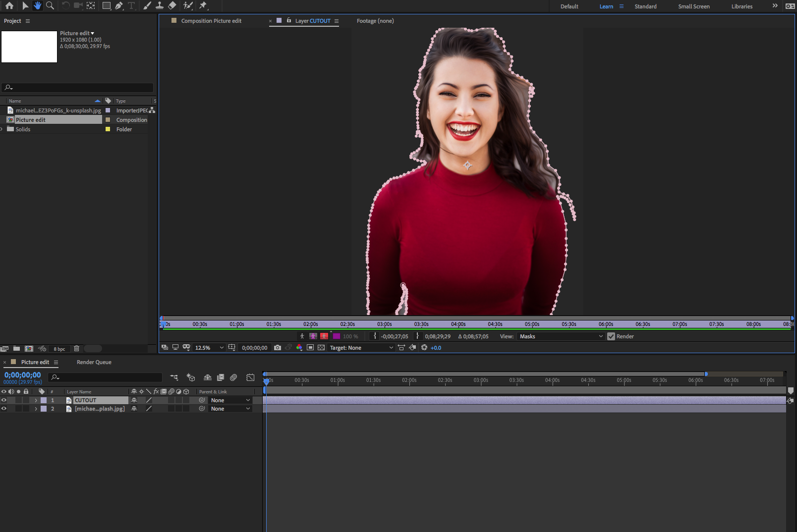The image size is (797, 532).
Task: Expand the michae...plash.jpg layer properties
Action: [x=36, y=409]
